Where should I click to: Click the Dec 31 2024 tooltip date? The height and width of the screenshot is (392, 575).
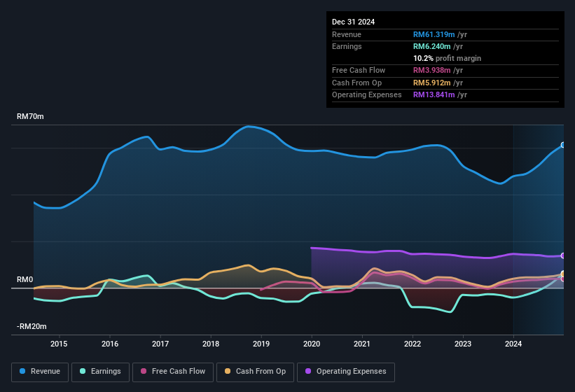pyautogui.click(x=353, y=22)
